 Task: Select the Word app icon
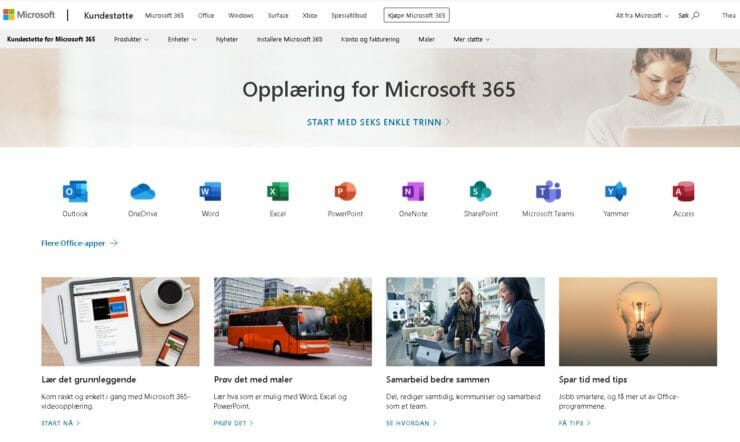(210, 192)
